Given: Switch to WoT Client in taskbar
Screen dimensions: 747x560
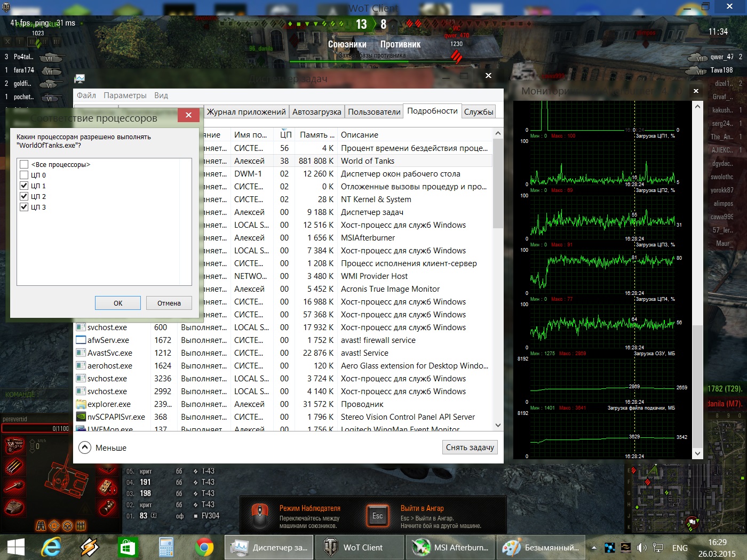Looking at the screenshot, I should pos(359,547).
